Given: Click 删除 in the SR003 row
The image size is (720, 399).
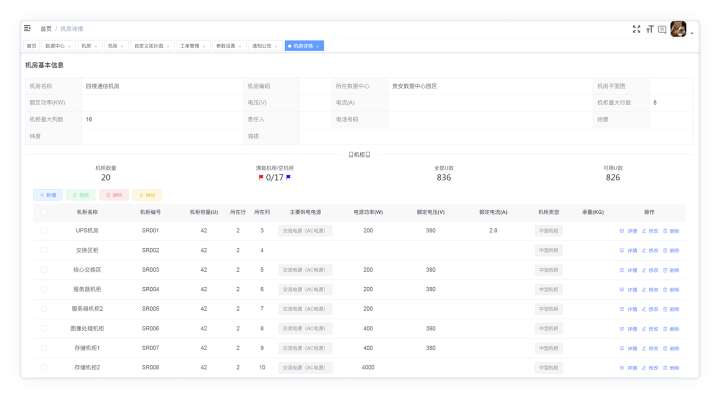Looking at the screenshot, I should click(x=671, y=270).
